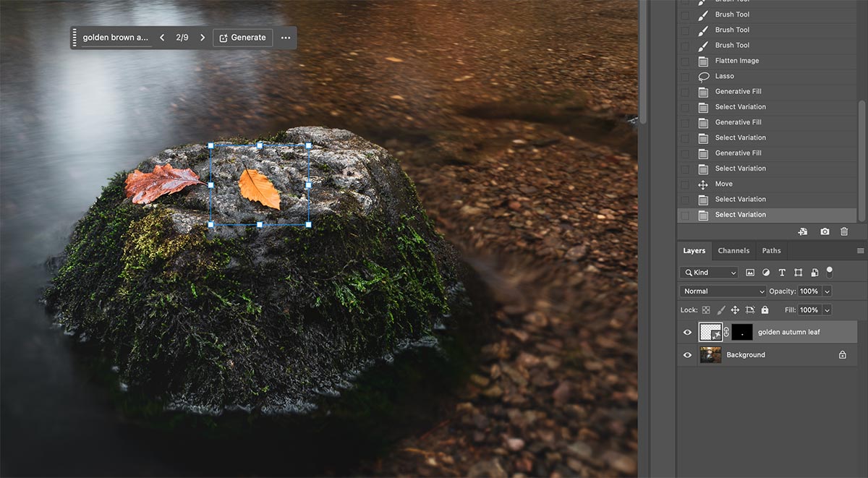Filter layers by type (T) icon

click(782, 273)
